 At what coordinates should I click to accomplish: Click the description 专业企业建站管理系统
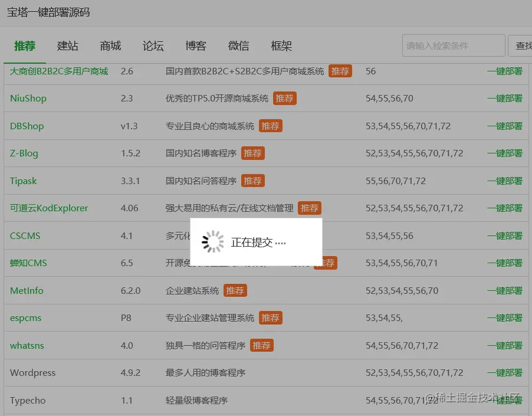tap(210, 318)
